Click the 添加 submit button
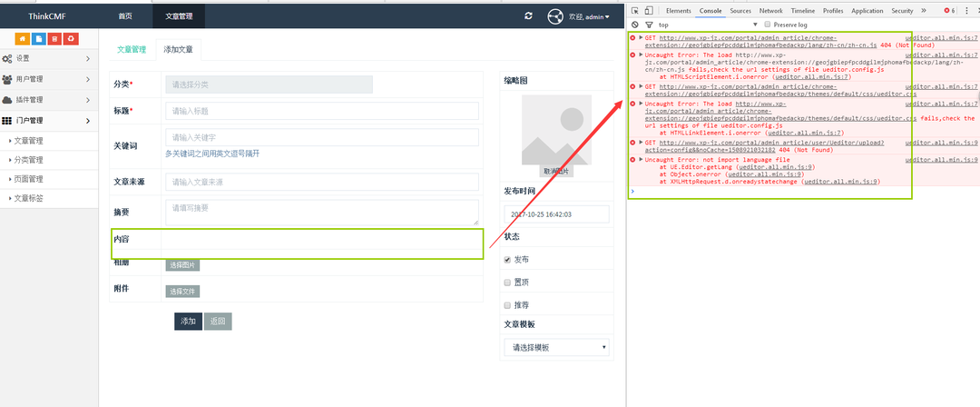Image resolution: width=980 pixels, height=407 pixels. [188, 322]
